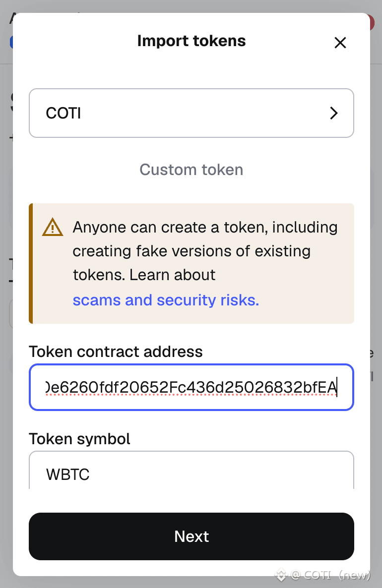The image size is (382, 588).
Task: Click the warning triangle icon
Action: pos(53,228)
